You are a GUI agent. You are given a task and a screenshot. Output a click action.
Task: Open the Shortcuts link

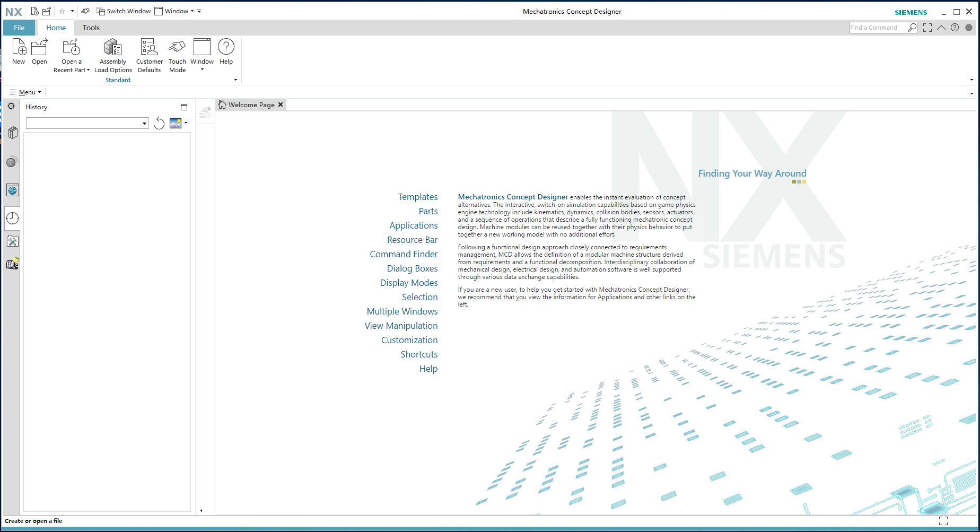(419, 354)
